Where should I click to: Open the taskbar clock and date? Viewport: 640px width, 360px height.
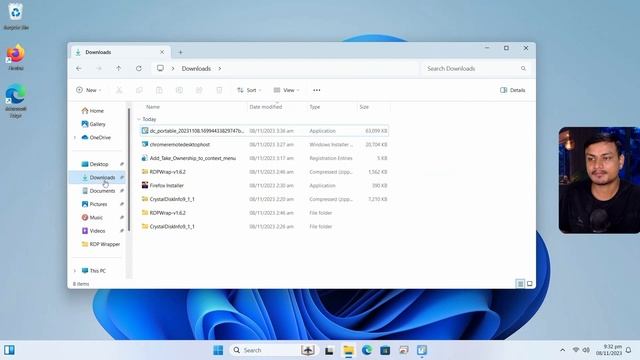click(609, 350)
